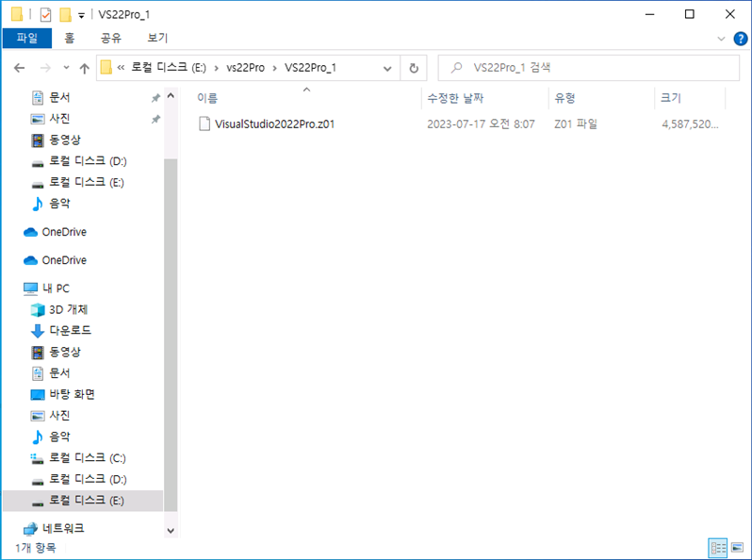Image resolution: width=752 pixels, height=560 pixels.
Task: Click the title bar folder icon
Action: point(17,14)
